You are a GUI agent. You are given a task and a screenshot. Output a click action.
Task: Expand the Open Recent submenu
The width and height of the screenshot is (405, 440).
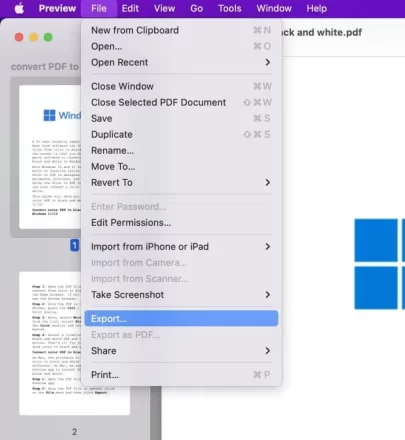coord(181,62)
